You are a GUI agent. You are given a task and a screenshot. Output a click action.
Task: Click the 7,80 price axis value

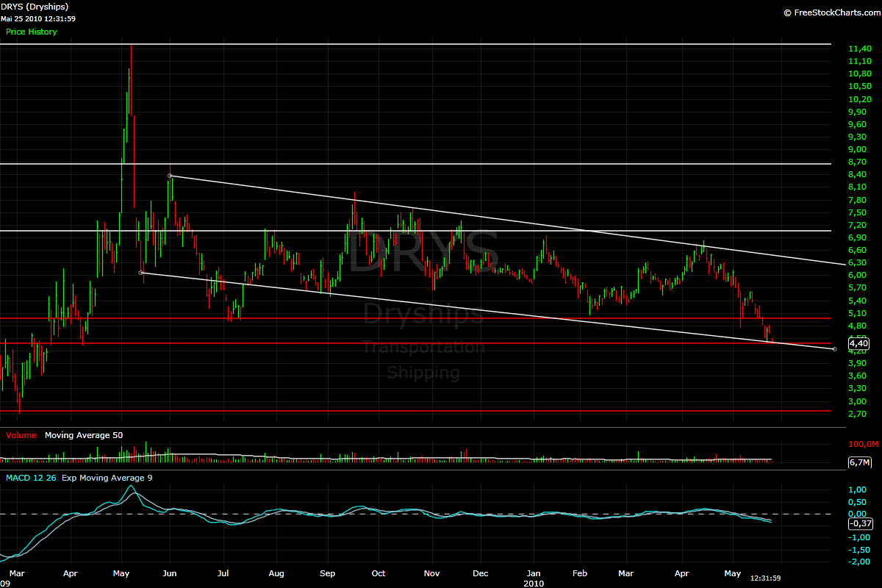tap(857, 200)
